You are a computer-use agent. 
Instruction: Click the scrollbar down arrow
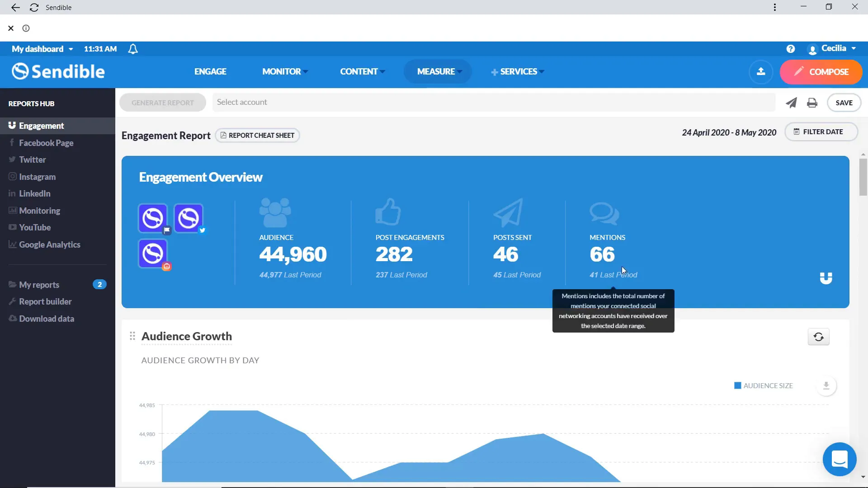pos(863,477)
